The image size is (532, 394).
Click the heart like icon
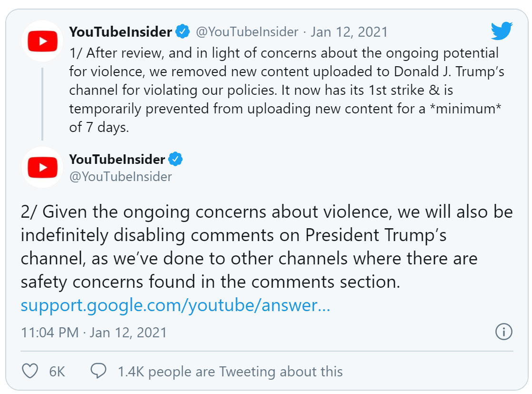pyautogui.click(x=30, y=371)
